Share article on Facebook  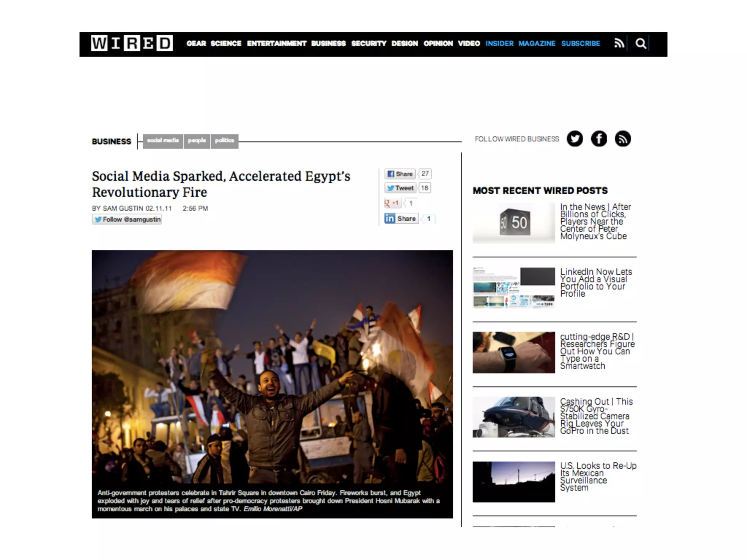[400, 174]
